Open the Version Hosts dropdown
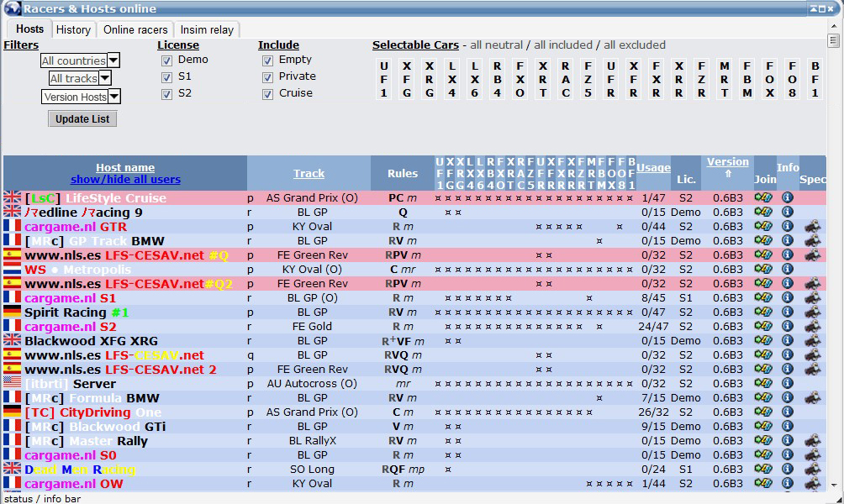This screenshot has width=844, height=504. pyautogui.click(x=81, y=97)
